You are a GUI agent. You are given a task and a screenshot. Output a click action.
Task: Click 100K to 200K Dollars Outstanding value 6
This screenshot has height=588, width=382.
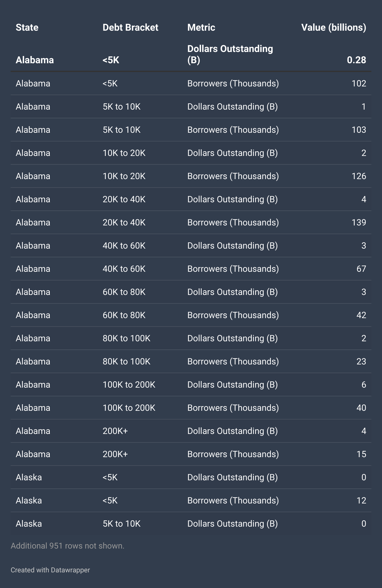[x=364, y=384]
